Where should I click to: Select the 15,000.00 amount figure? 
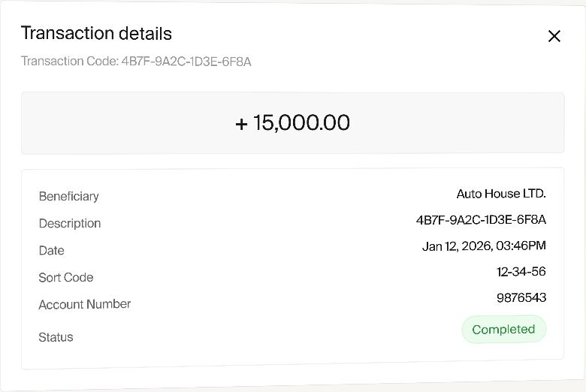[x=301, y=123]
